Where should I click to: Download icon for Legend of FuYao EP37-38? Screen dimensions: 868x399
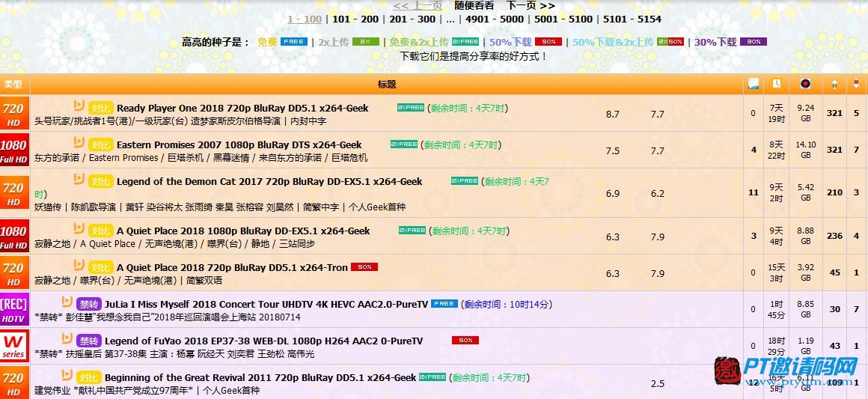67,338
